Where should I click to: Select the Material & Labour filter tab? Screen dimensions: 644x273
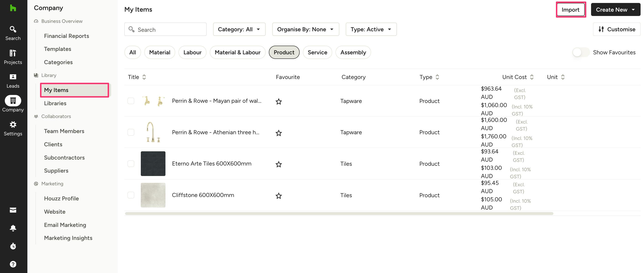(x=237, y=52)
